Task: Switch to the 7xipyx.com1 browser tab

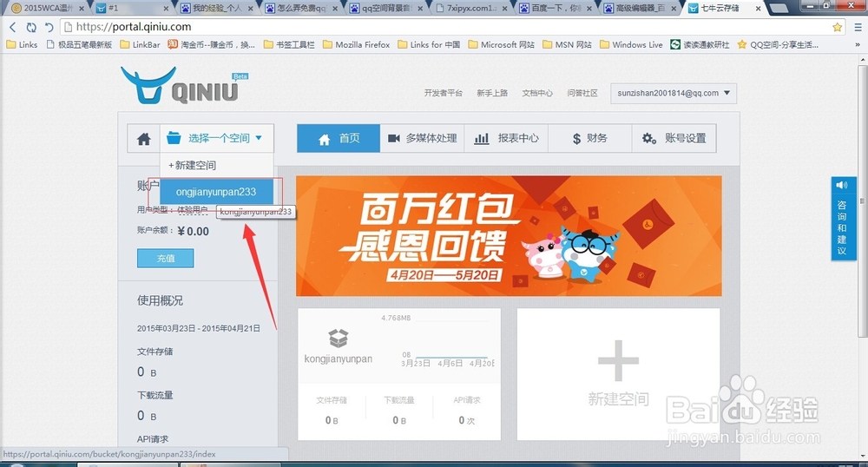Action: point(471,9)
